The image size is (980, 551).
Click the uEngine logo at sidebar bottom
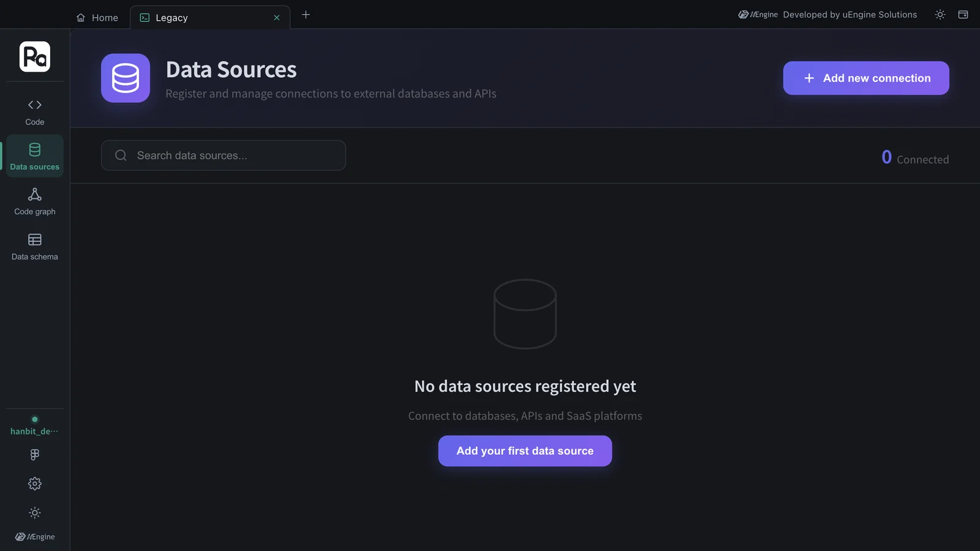click(x=35, y=537)
